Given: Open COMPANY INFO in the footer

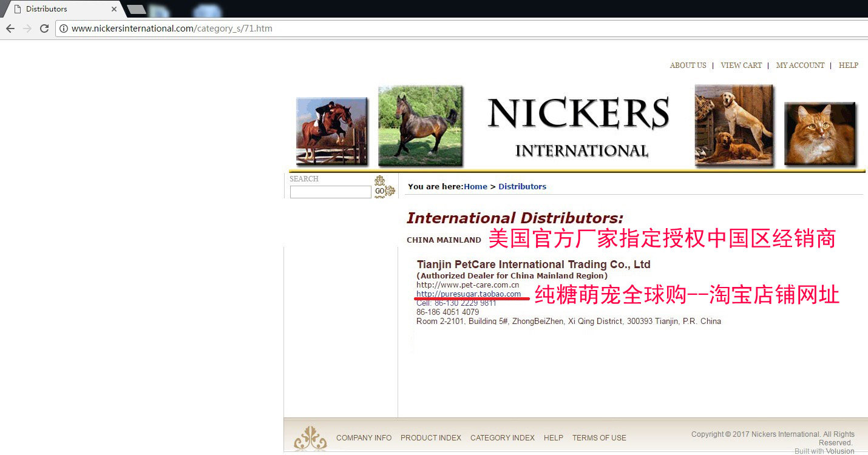Looking at the screenshot, I should coord(364,438).
